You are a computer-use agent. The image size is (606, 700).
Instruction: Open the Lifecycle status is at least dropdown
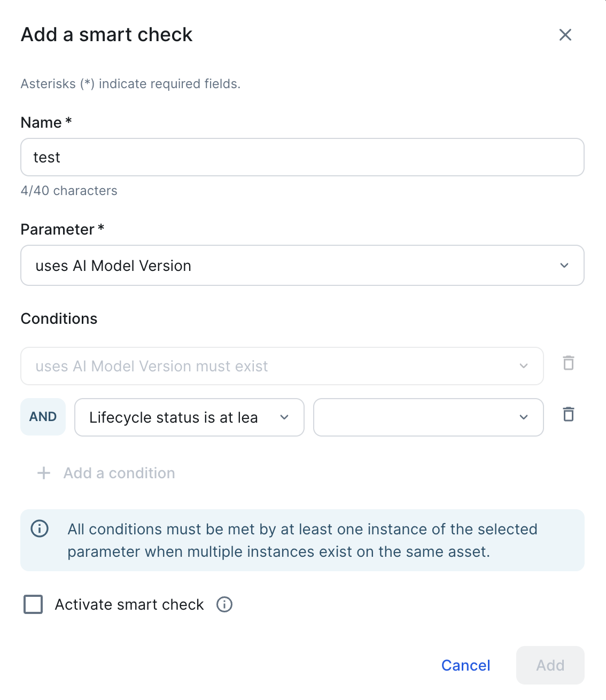coord(189,417)
